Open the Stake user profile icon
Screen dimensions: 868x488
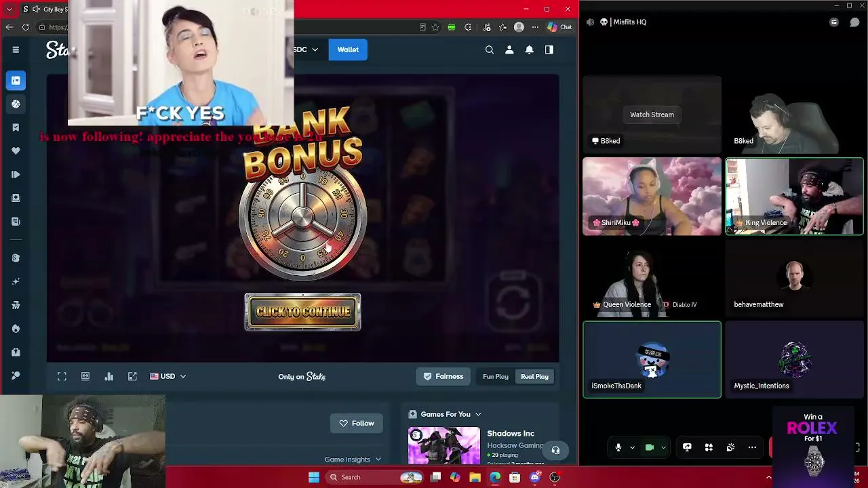click(509, 49)
